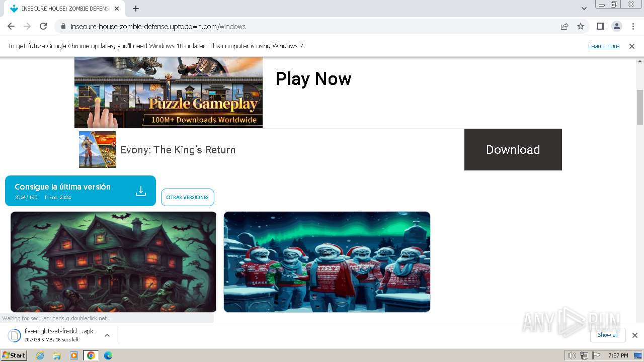Close the Insecure House tab
The image size is (644, 362).
[x=117, y=9]
